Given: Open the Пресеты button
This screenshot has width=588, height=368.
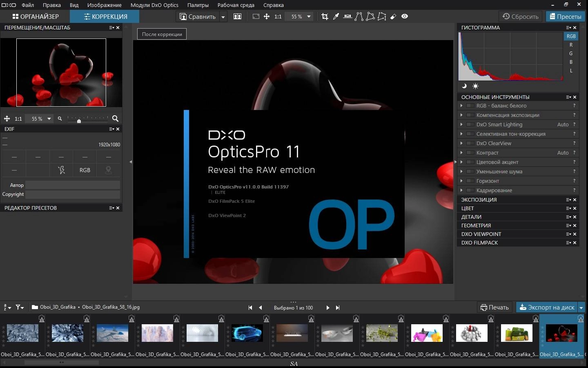Looking at the screenshot, I should [x=566, y=16].
